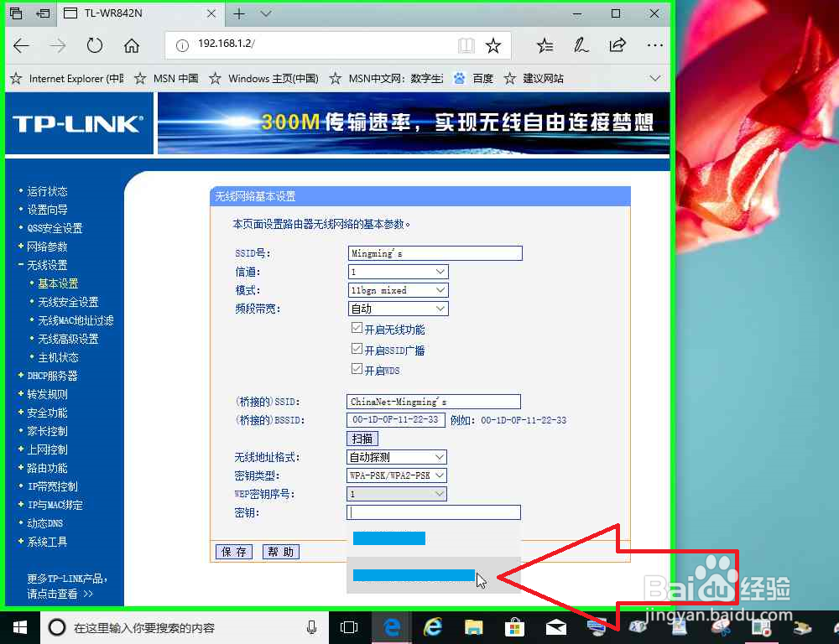
Task: Open 动态DNS in the sidebar
Action: (45, 523)
